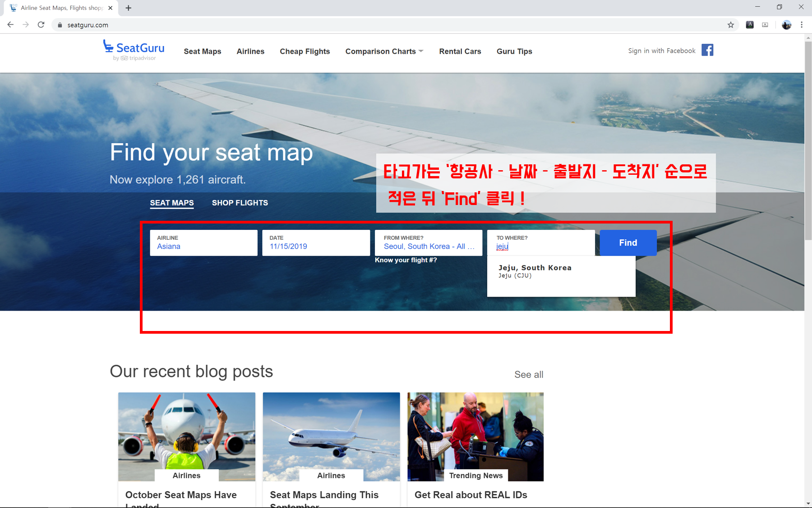Go back with browser back arrow
812x508 pixels.
(x=10, y=25)
